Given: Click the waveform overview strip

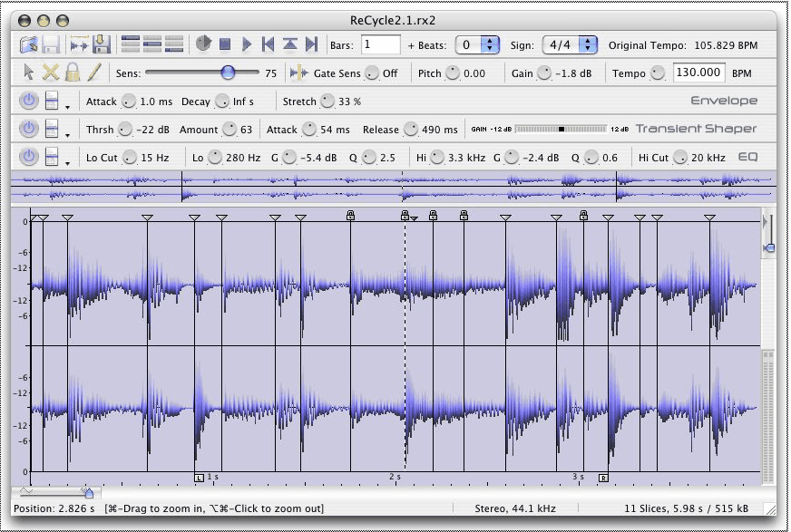Looking at the screenshot, I should point(394,187).
